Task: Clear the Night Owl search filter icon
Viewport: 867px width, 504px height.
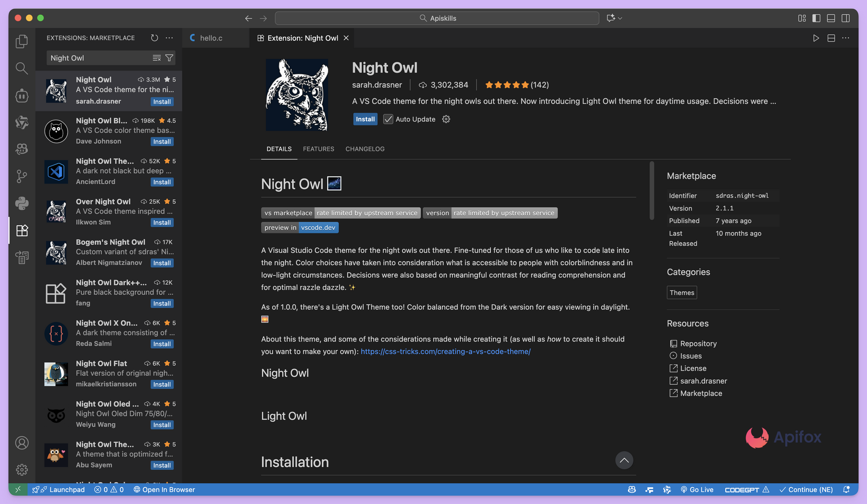Action: [156, 58]
